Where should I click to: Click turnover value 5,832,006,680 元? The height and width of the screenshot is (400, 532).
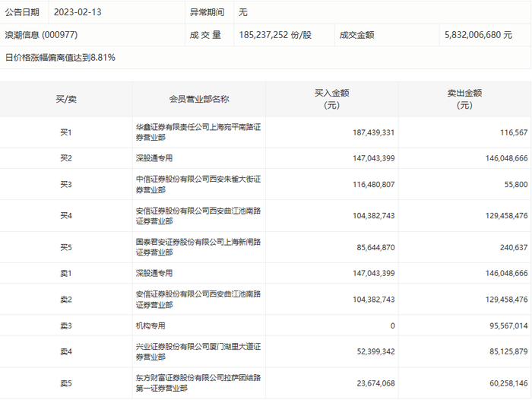coord(478,35)
